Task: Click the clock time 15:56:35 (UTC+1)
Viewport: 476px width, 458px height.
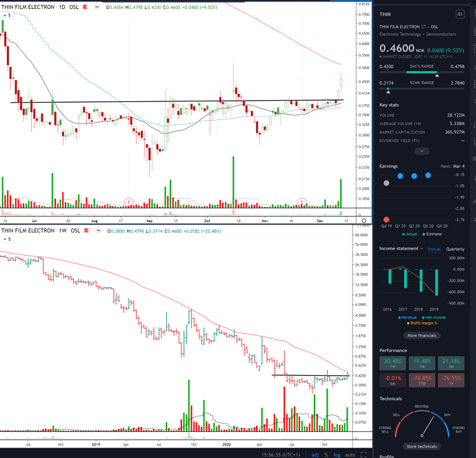Action: (280, 455)
